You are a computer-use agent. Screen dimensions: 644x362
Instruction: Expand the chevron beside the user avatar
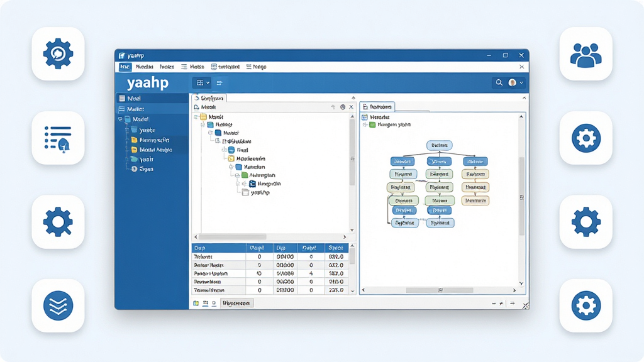pyautogui.click(x=521, y=83)
